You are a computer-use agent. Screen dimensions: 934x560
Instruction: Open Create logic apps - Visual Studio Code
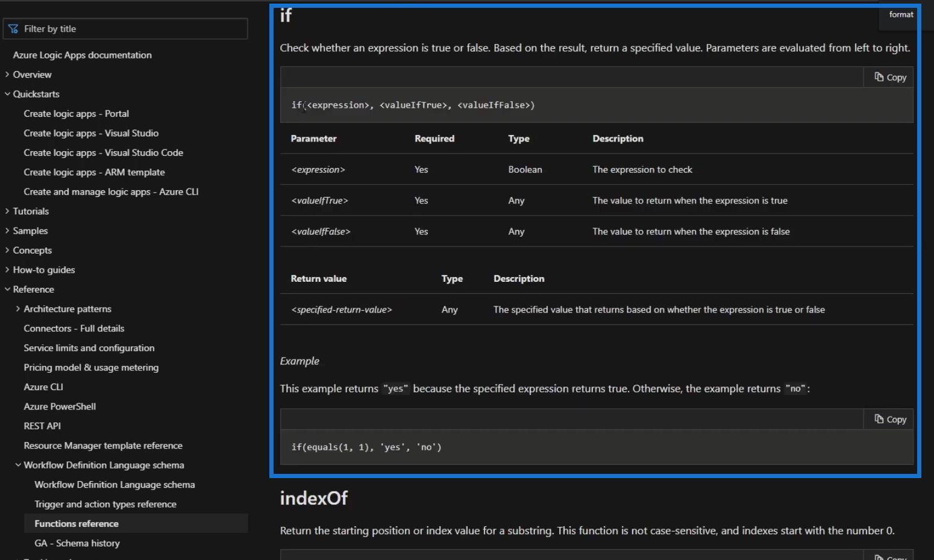(x=103, y=153)
